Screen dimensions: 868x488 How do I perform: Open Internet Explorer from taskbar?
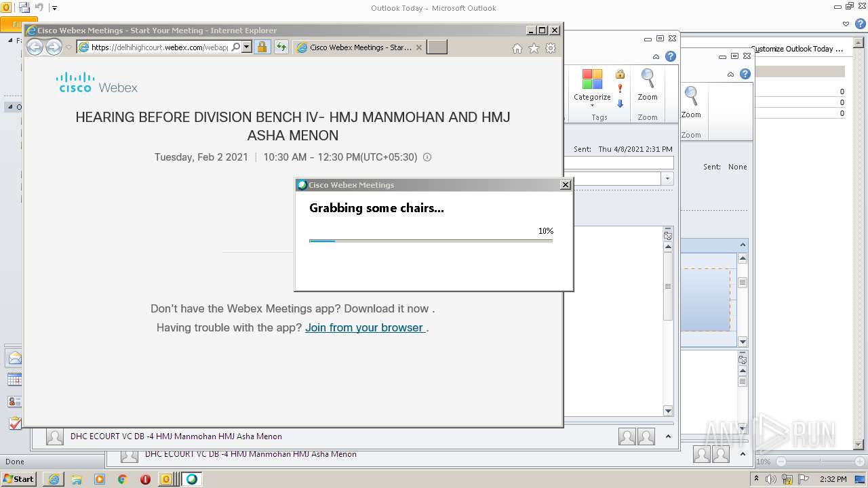click(54, 479)
